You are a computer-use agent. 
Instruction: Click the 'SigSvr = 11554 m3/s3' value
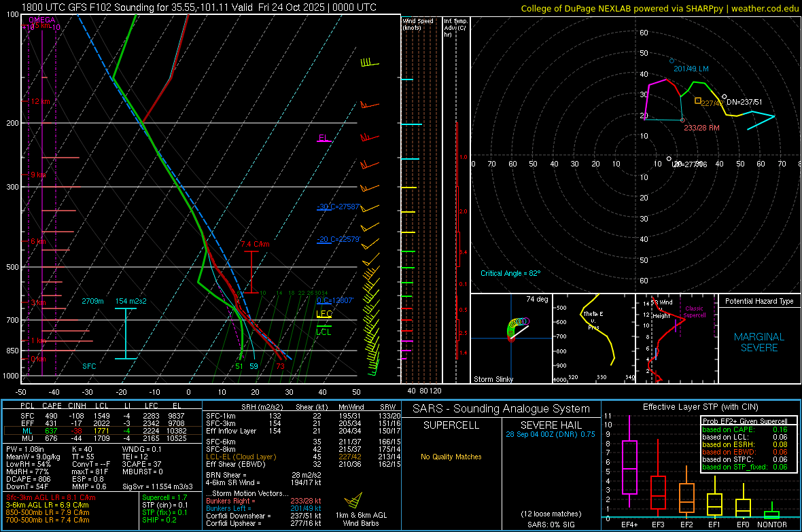(158, 487)
